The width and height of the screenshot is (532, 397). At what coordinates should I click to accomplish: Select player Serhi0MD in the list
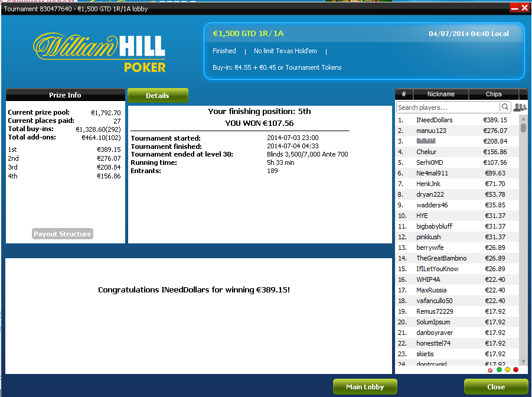tap(457, 162)
